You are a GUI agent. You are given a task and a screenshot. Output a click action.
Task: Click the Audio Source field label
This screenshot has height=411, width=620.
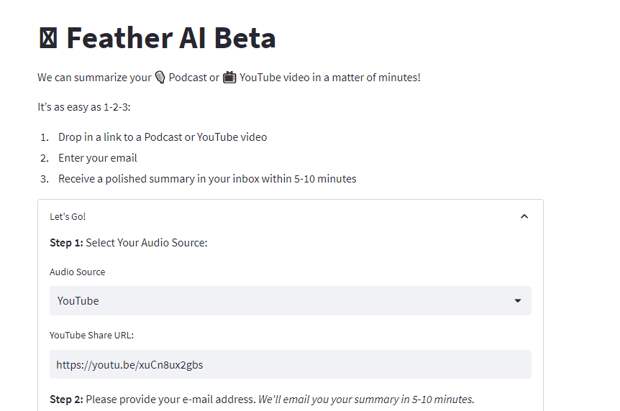click(77, 272)
